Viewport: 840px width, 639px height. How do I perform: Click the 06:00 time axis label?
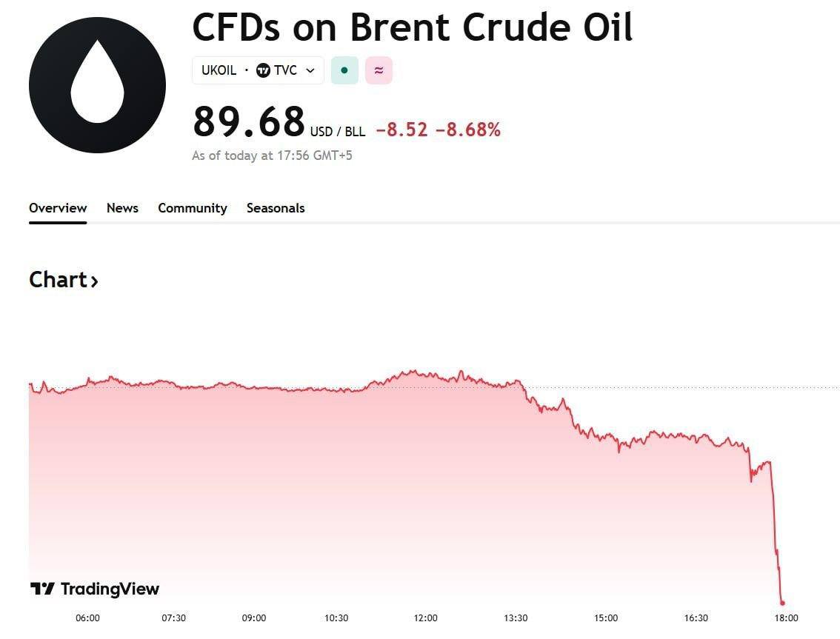coord(87,618)
